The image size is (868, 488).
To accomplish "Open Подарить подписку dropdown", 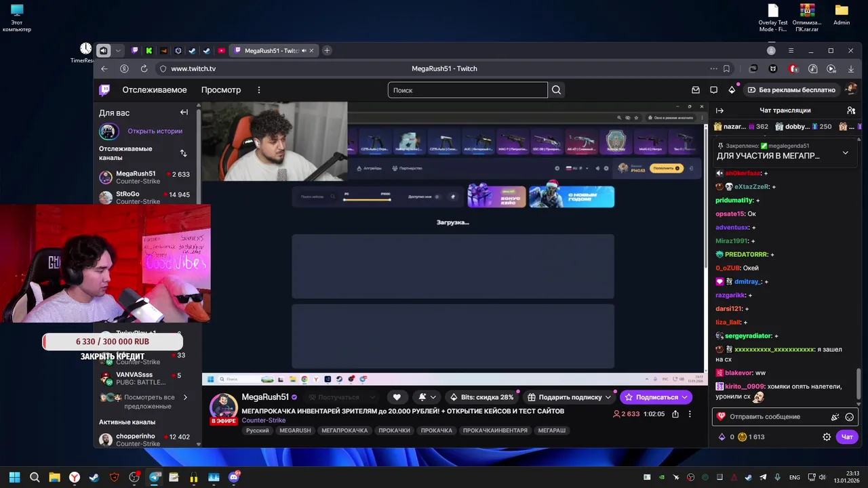I will tap(570, 397).
